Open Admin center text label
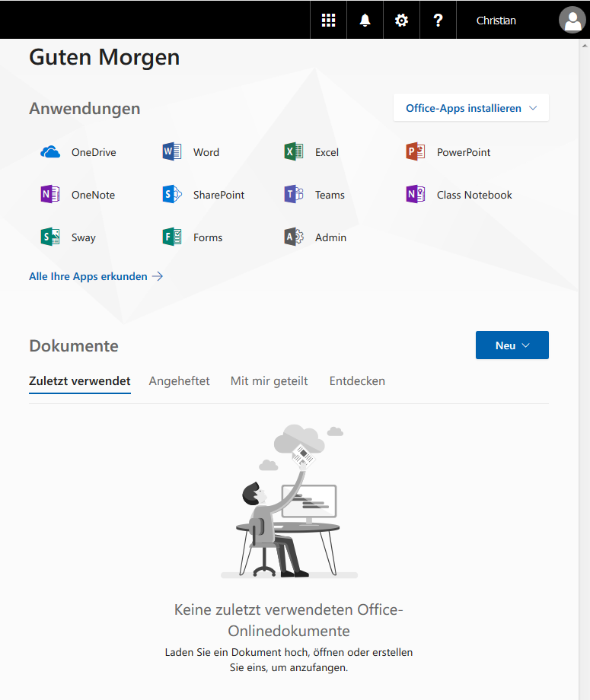This screenshot has width=590, height=700. click(331, 237)
